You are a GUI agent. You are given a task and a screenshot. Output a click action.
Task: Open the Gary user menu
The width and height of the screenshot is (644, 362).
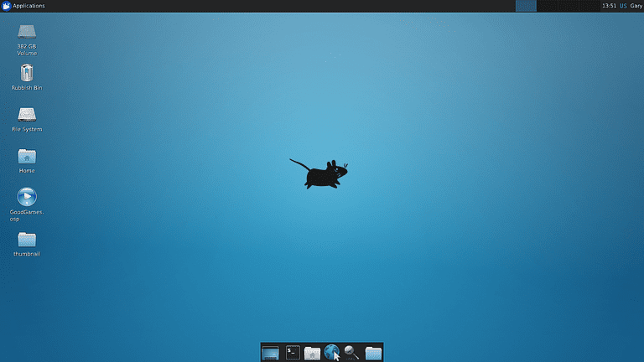point(636,6)
